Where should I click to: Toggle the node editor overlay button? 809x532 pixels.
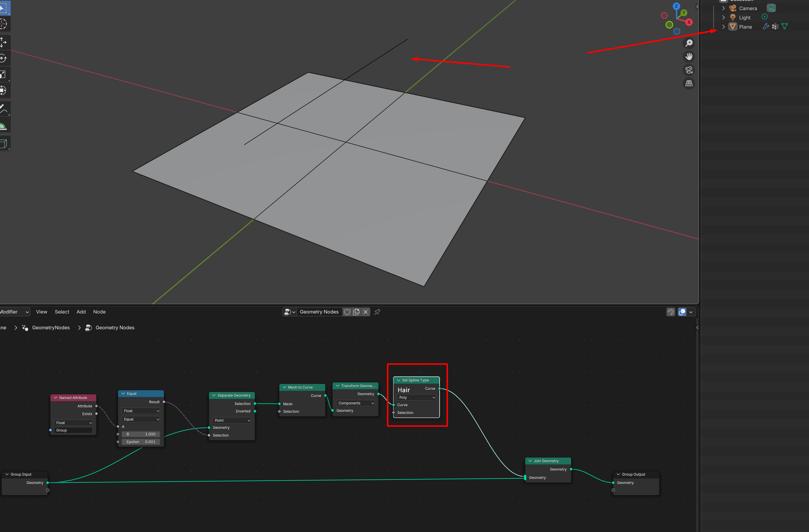point(682,312)
